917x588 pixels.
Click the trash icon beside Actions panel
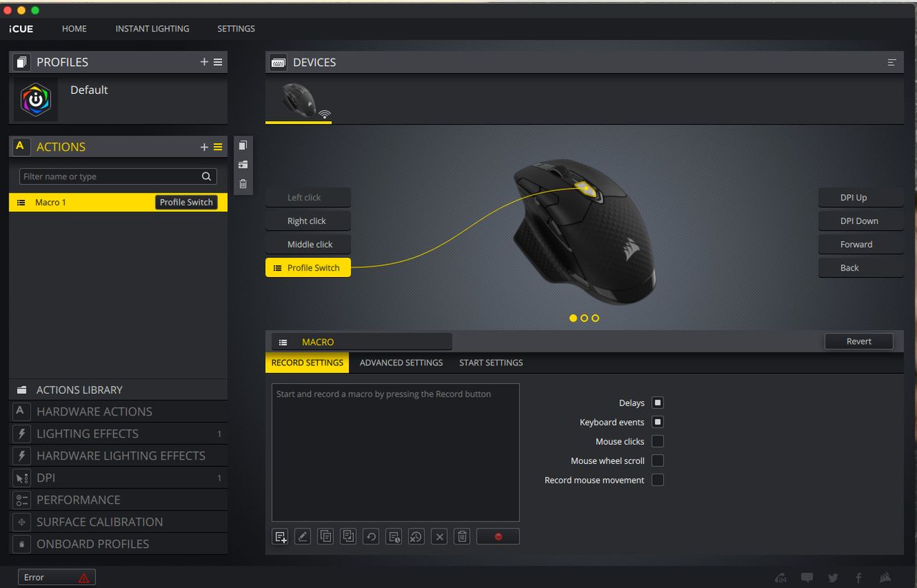pyautogui.click(x=243, y=184)
